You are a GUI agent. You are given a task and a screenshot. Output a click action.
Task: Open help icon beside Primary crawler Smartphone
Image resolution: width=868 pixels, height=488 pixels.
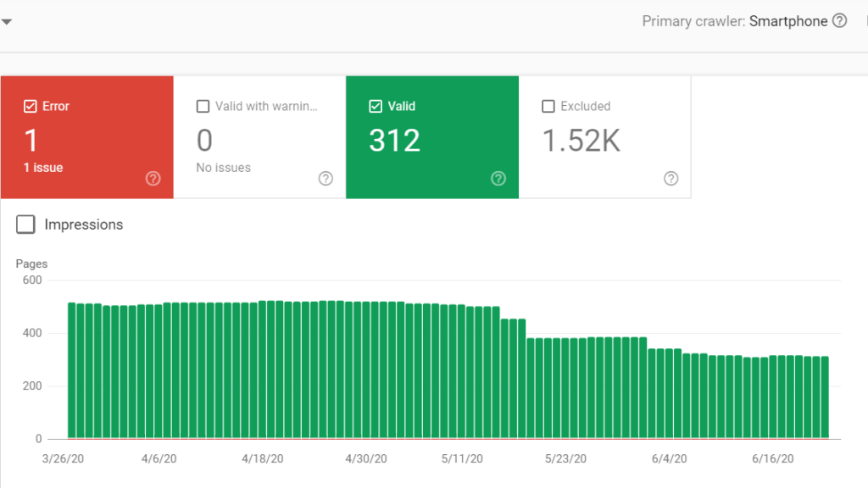[839, 21]
